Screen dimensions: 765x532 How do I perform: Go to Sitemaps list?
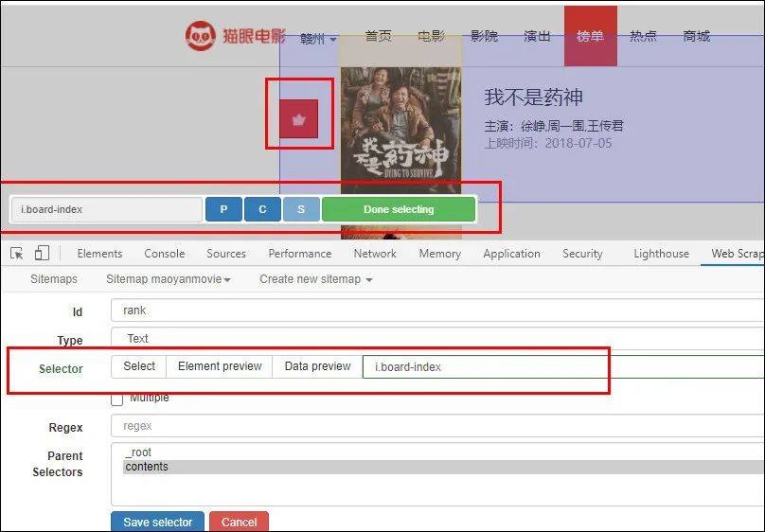(x=54, y=279)
